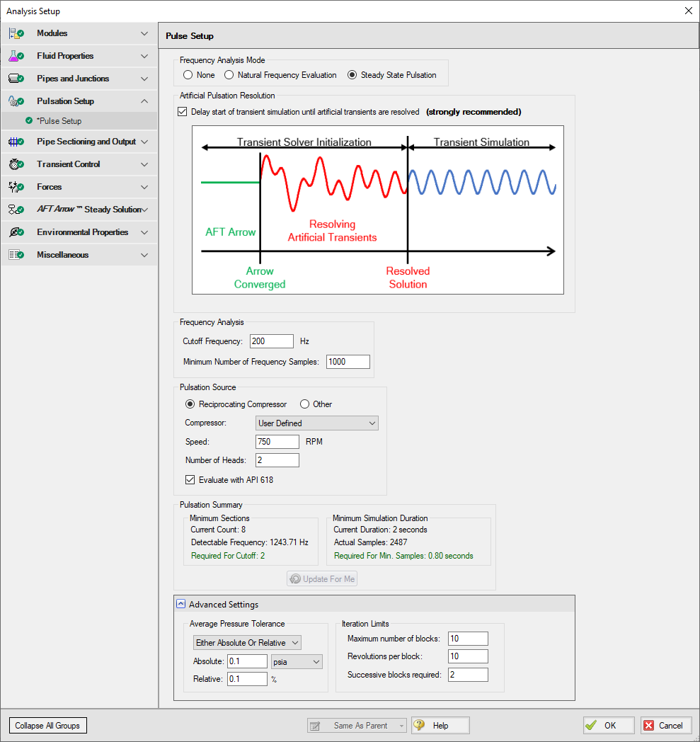The image size is (700, 742).
Task: Select the Natural Frequency Evaluation mode
Action: click(x=229, y=74)
